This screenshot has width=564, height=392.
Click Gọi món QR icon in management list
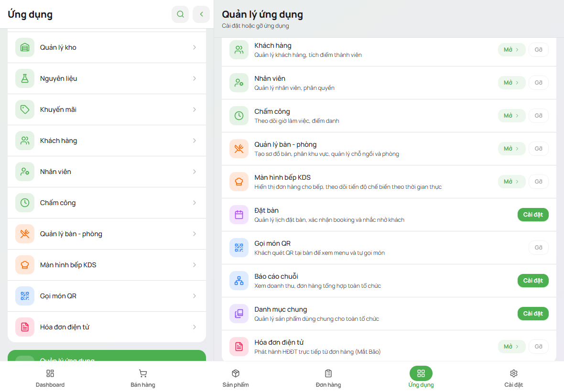coord(239,248)
